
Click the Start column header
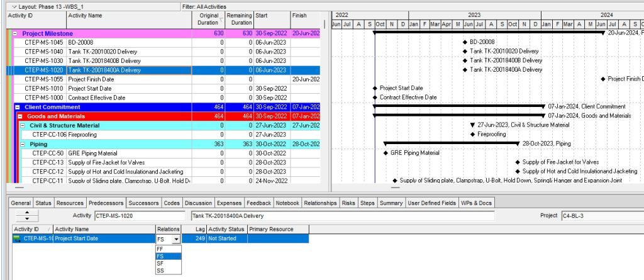272,20
